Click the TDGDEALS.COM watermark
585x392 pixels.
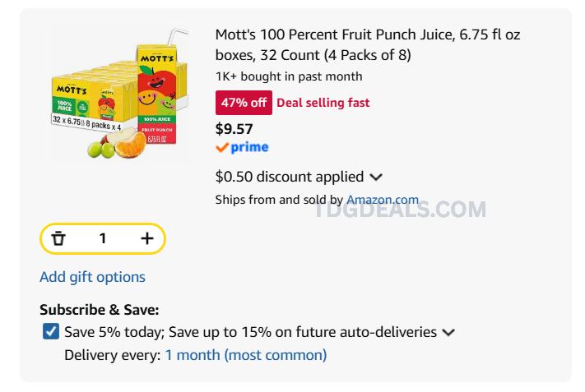pyautogui.click(x=400, y=209)
